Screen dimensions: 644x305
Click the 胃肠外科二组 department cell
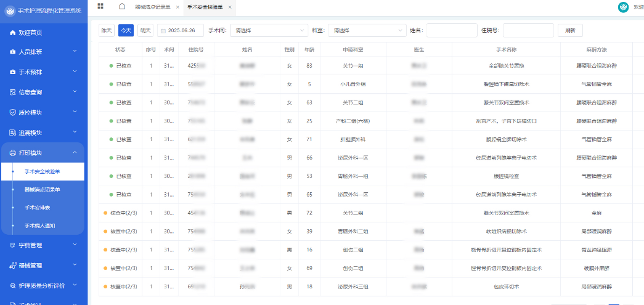click(x=353, y=232)
